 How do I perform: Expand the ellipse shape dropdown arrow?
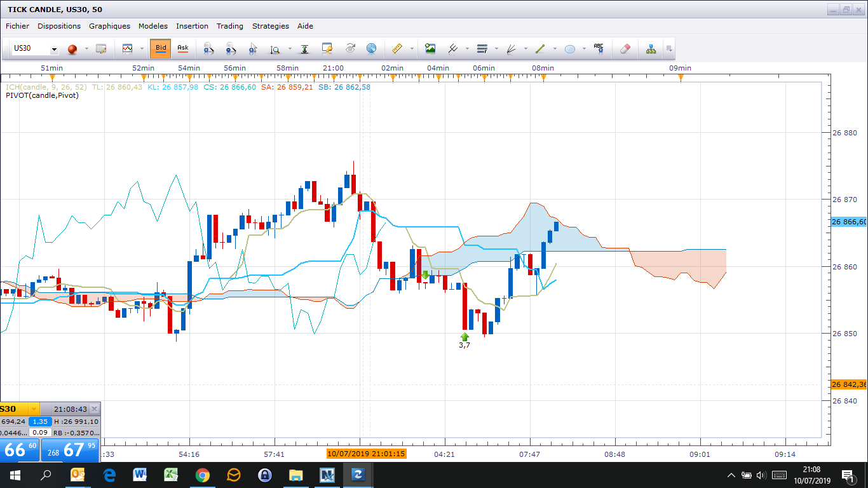585,49
